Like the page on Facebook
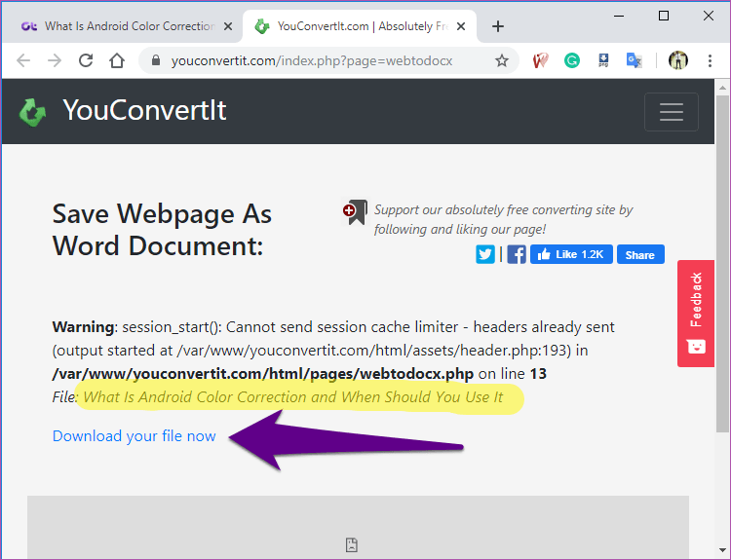 pos(571,254)
